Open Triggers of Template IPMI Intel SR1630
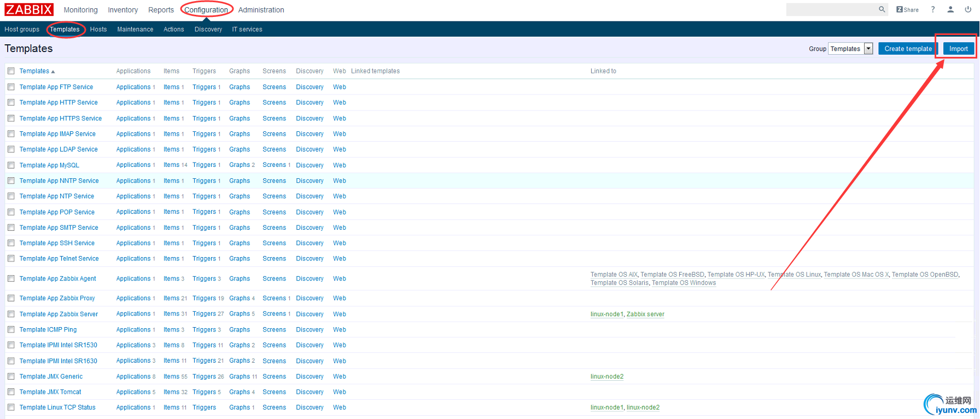The width and height of the screenshot is (980, 419). click(204, 361)
